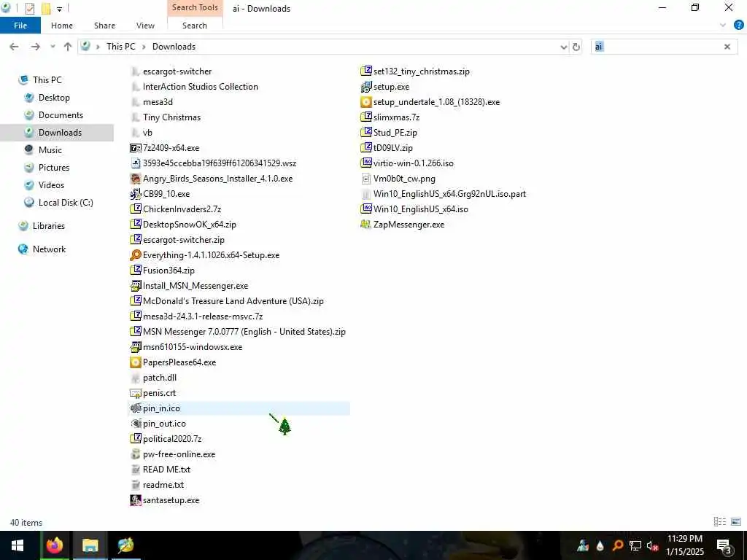Click This PC in the address bar

[120, 47]
